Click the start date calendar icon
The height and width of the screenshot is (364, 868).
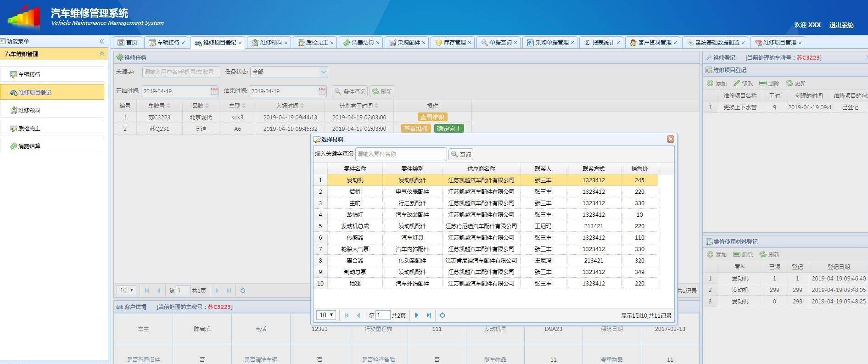[214, 91]
